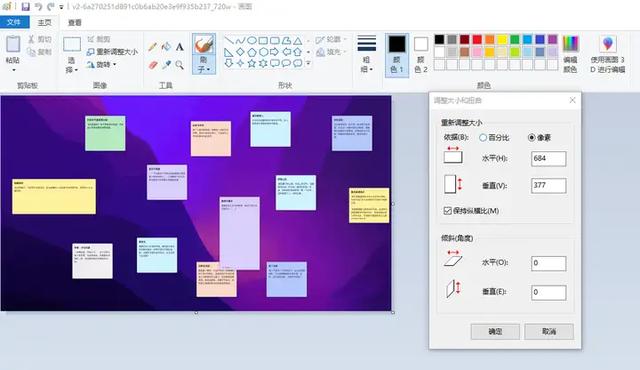640x370 pixels.
Task: Click the Cancel button in the resize dialog
Action: click(x=549, y=331)
